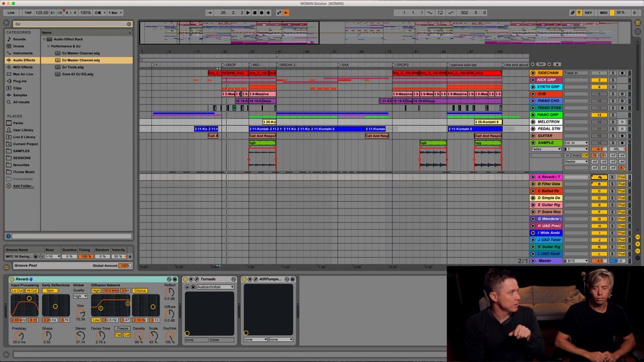Toggle Spin in Early Reflections
Screen dimensions: 644x362
[x=50, y=290]
